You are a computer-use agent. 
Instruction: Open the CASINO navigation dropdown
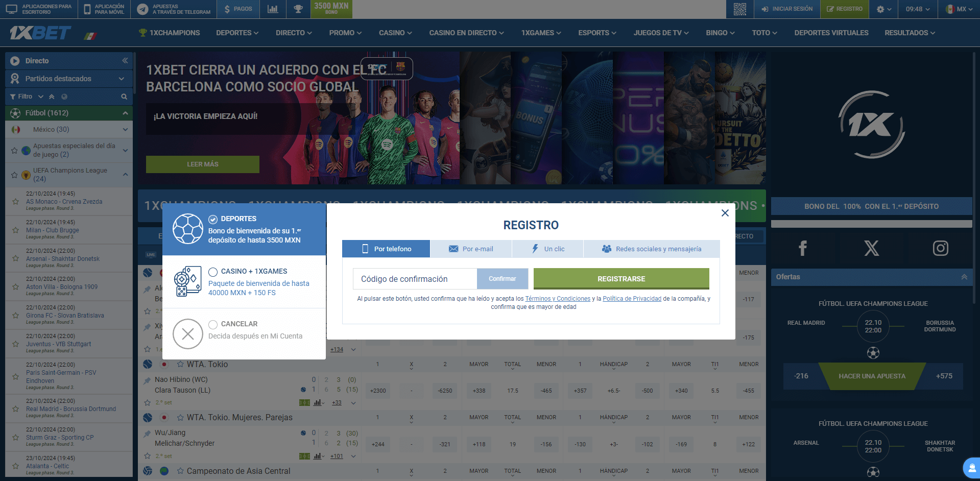(x=395, y=33)
